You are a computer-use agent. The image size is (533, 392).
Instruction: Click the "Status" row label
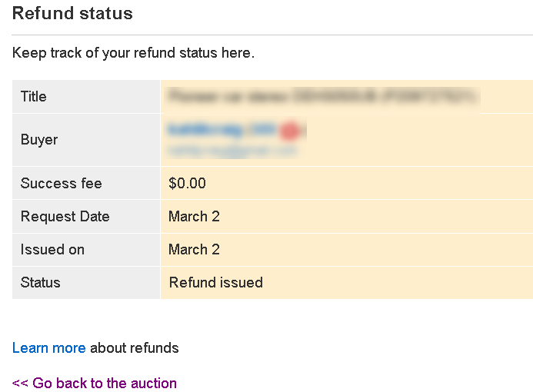41,283
